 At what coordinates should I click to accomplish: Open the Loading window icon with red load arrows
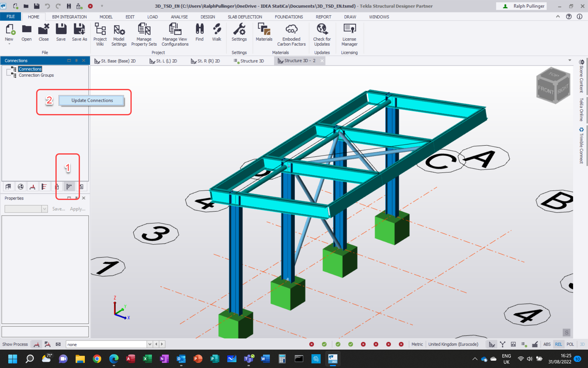(x=32, y=187)
